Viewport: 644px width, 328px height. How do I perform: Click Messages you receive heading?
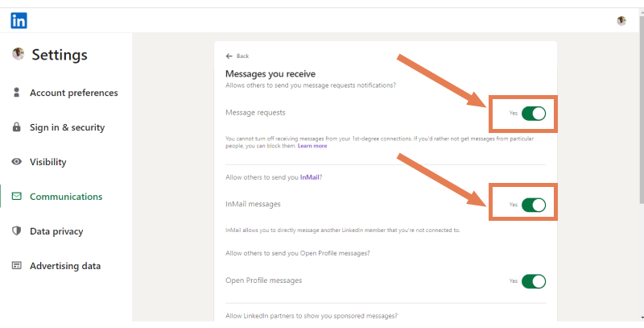tap(270, 74)
